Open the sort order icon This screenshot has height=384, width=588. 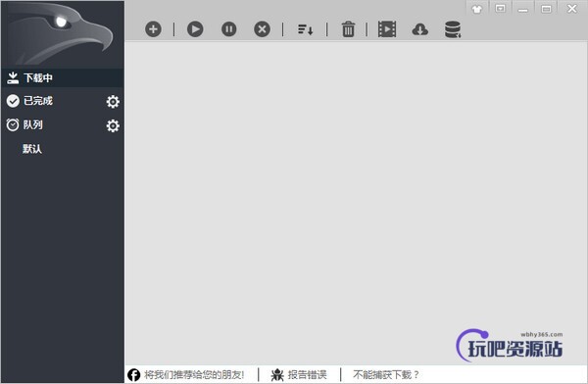coord(305,29)
